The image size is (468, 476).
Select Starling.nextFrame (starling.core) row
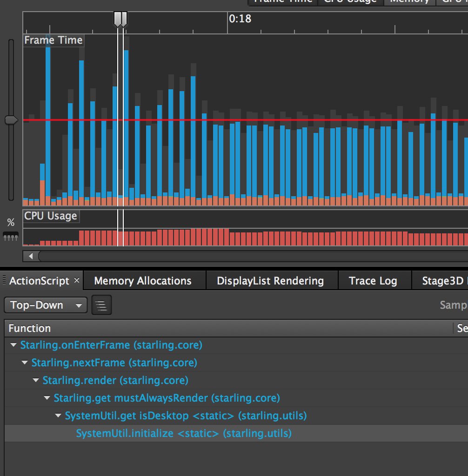[x=236, y=363]
